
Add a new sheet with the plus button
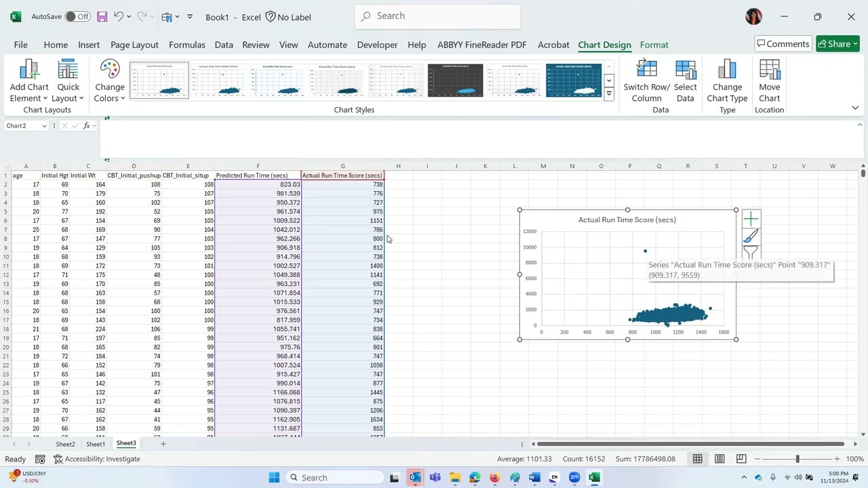(163, 444)
